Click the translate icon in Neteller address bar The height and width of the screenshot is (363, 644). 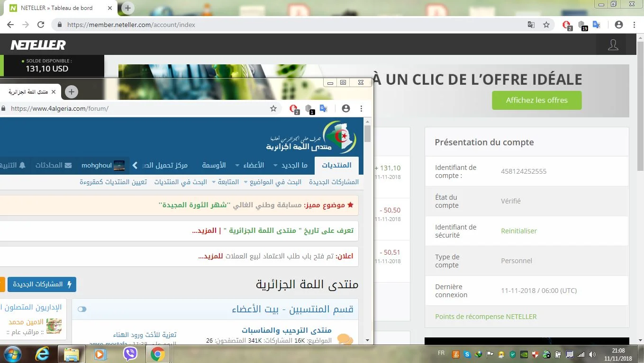(531, 25)
